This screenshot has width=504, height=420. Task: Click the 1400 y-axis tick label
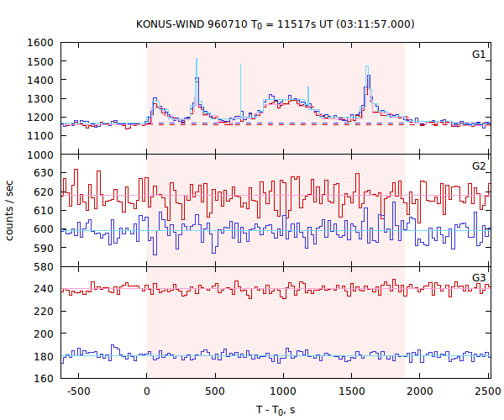40,80
